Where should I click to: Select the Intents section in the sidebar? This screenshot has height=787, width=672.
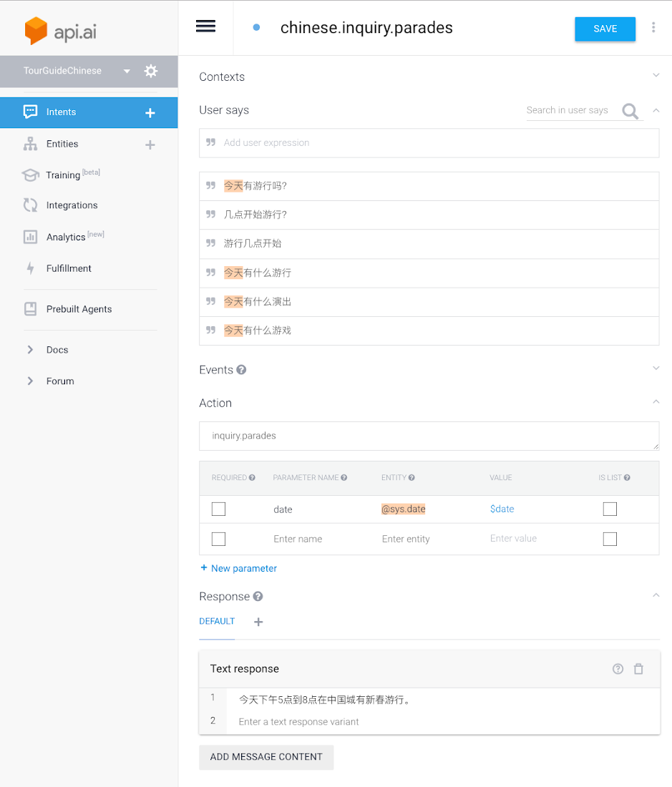[60, 112]
